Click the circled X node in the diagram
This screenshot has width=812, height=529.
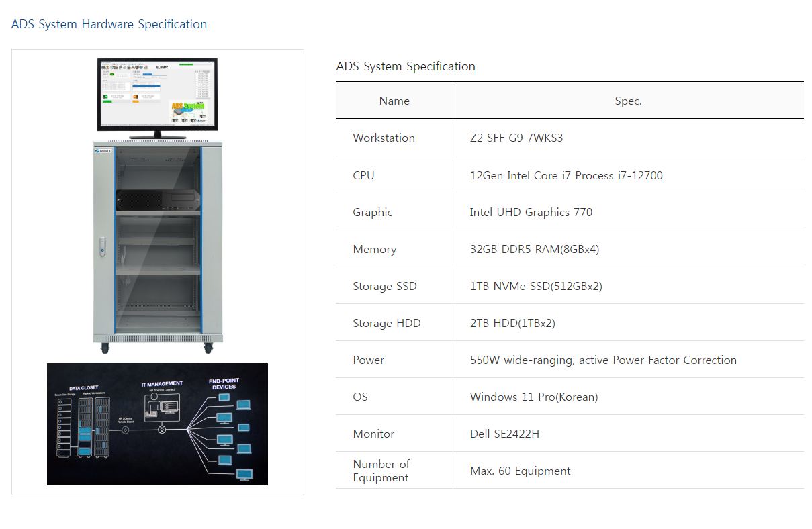pyautogui.click(x=161, y=430)
